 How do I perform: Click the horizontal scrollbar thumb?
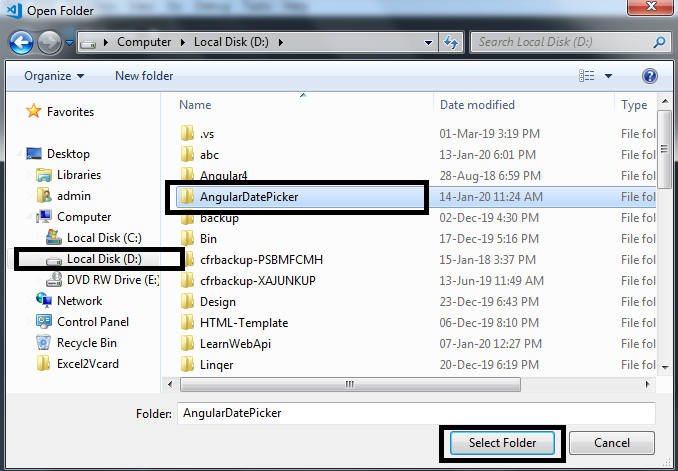coord(350,384)
